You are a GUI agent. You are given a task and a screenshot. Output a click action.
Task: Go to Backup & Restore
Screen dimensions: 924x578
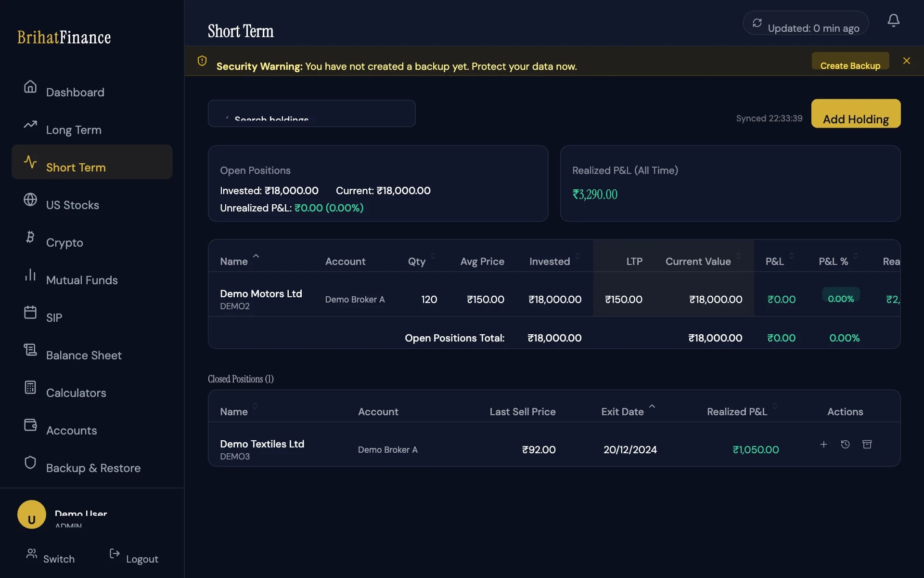pyautogui.click(x=92, y=463)
